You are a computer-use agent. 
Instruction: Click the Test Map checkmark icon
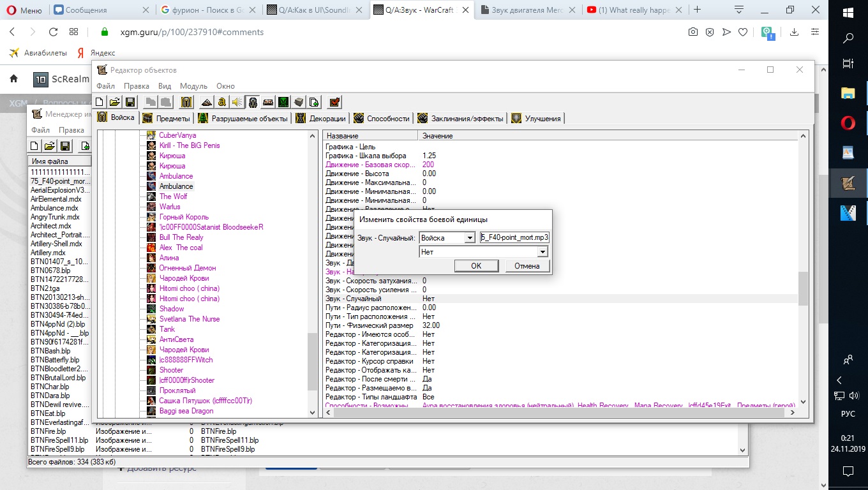[334, 102]
